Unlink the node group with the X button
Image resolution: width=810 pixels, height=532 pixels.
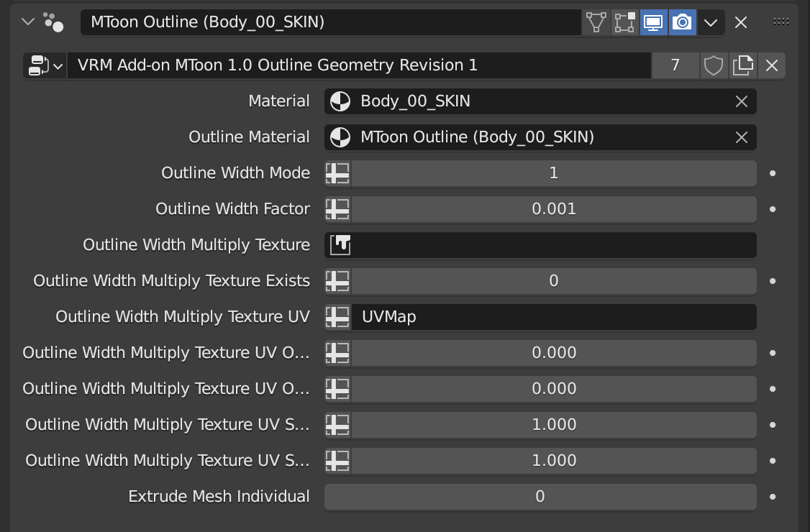pos(771,65)
